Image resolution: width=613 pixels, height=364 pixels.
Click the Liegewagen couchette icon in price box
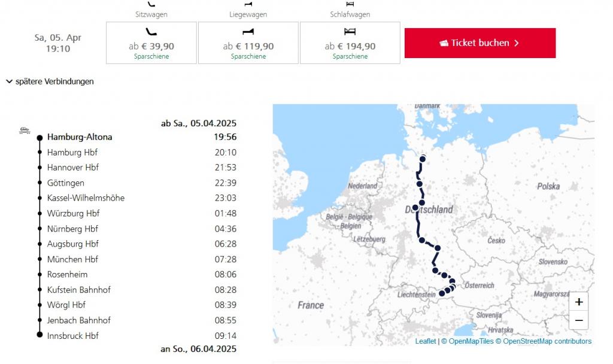[248, 32]
